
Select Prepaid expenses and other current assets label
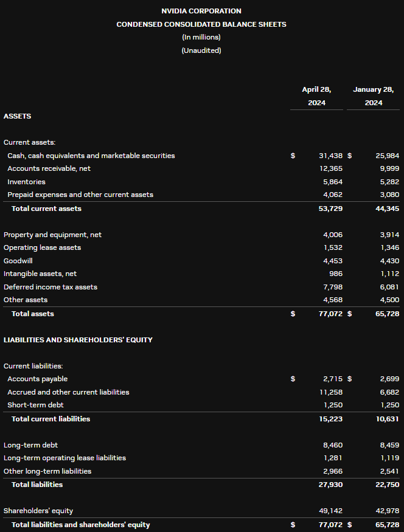pos(80,195)
